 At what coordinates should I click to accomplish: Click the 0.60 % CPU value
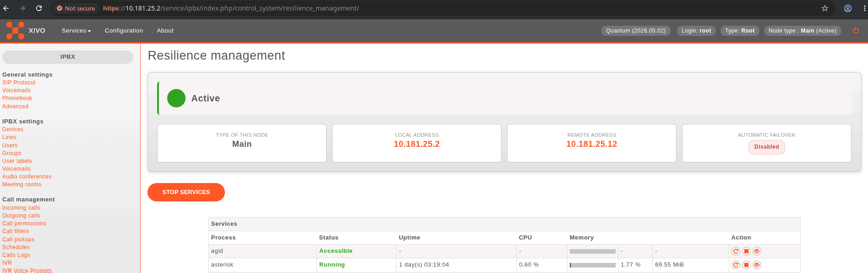click(x=529, y=265)
